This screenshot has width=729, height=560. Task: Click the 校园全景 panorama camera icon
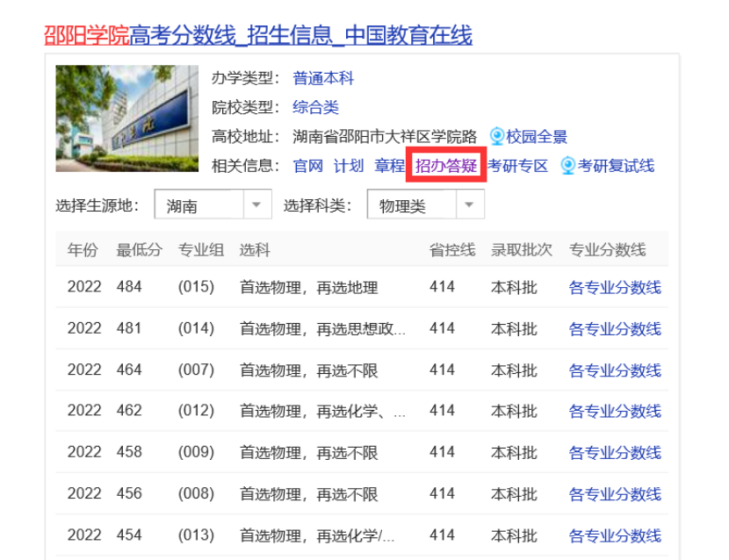tap(497, 137)
